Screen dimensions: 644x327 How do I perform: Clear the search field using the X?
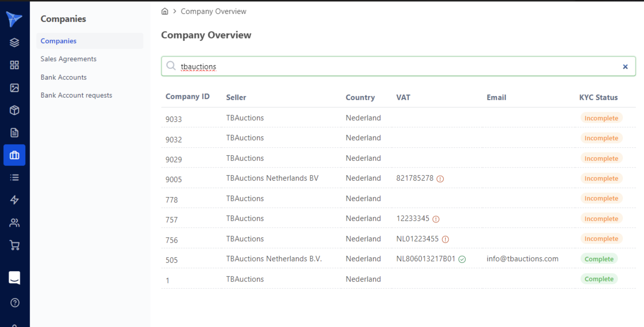click(x=626, y=66)
